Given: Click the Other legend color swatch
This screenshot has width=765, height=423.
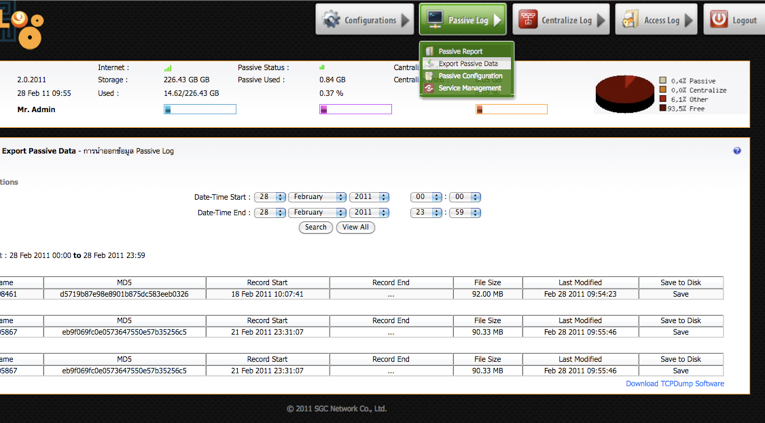Looking at the screenshot, I should click(x=663, y=99).
